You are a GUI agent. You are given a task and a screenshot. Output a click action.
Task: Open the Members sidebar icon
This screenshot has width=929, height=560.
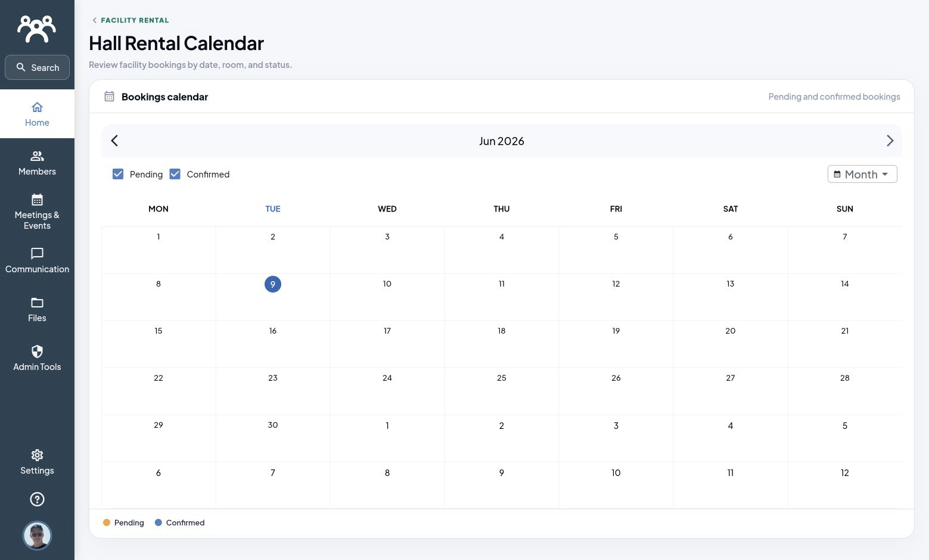click(37, 156)
